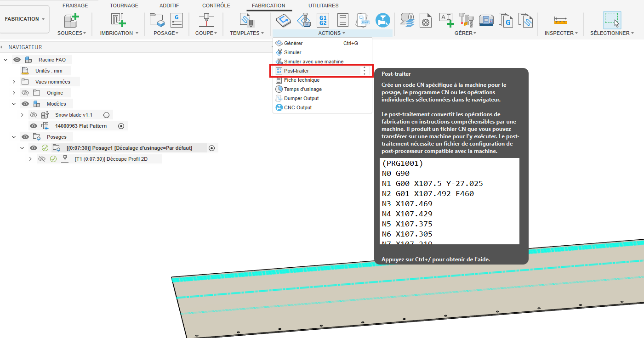This screenshot has width=644, height=338.
Task: Click the setup sheet icon in Actions toolbar
Action: click(x=343, y=20)
